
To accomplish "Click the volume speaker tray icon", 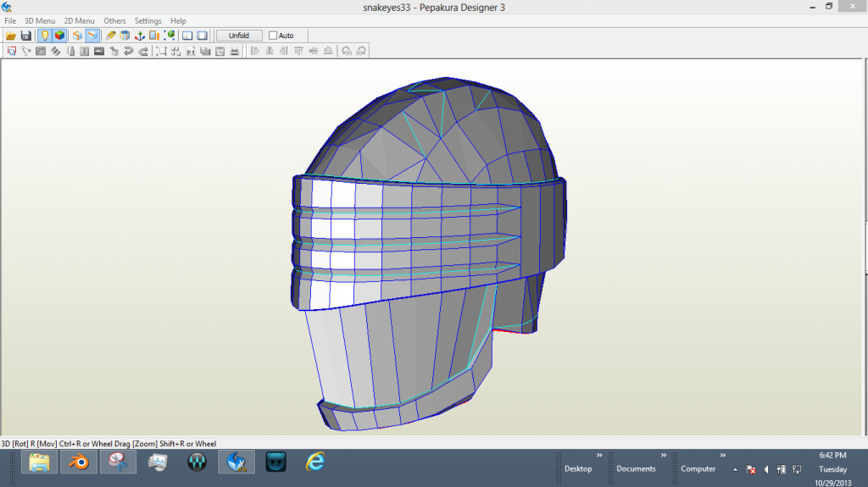I will [x=765, y=469].
